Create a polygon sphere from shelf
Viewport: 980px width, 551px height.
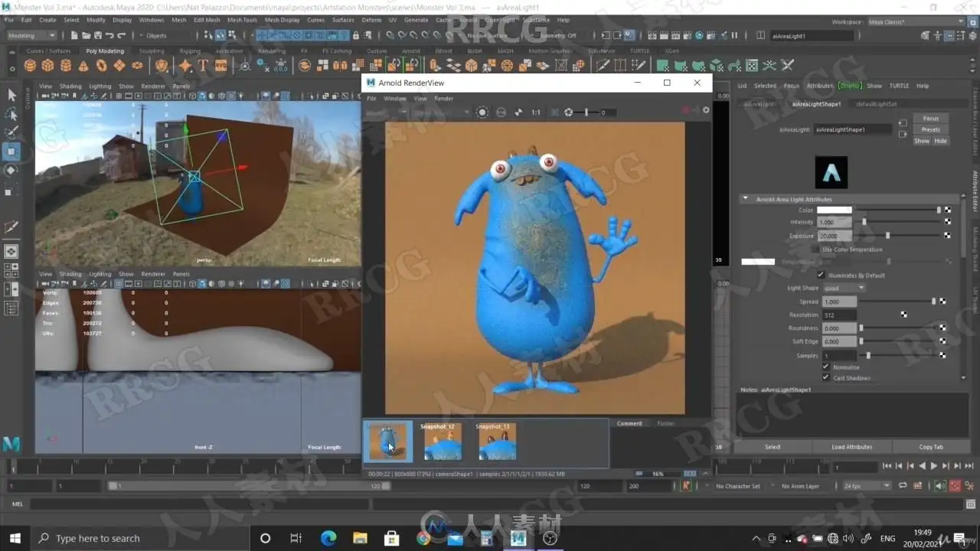pyautogui.click(x=31, y=66)
